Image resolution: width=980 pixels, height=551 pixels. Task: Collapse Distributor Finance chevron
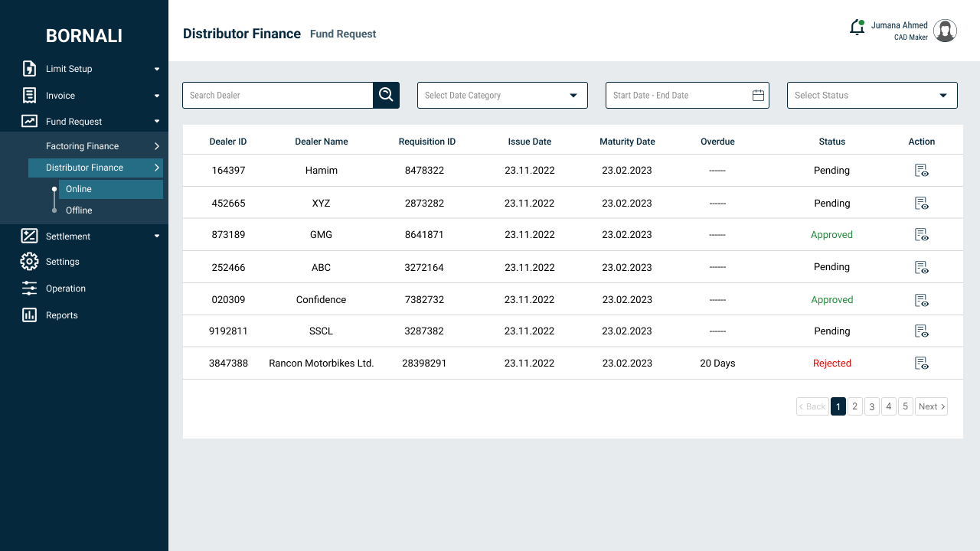157,168
